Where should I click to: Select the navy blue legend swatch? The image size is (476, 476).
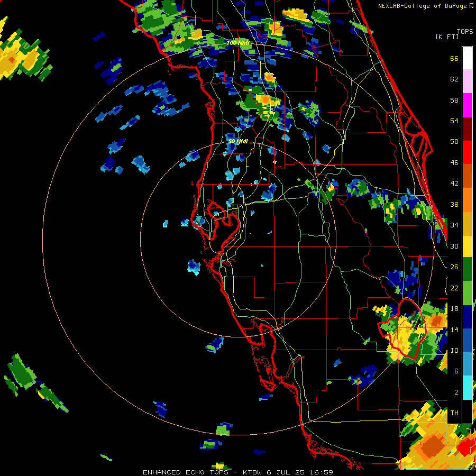click(x=467, y=317)
